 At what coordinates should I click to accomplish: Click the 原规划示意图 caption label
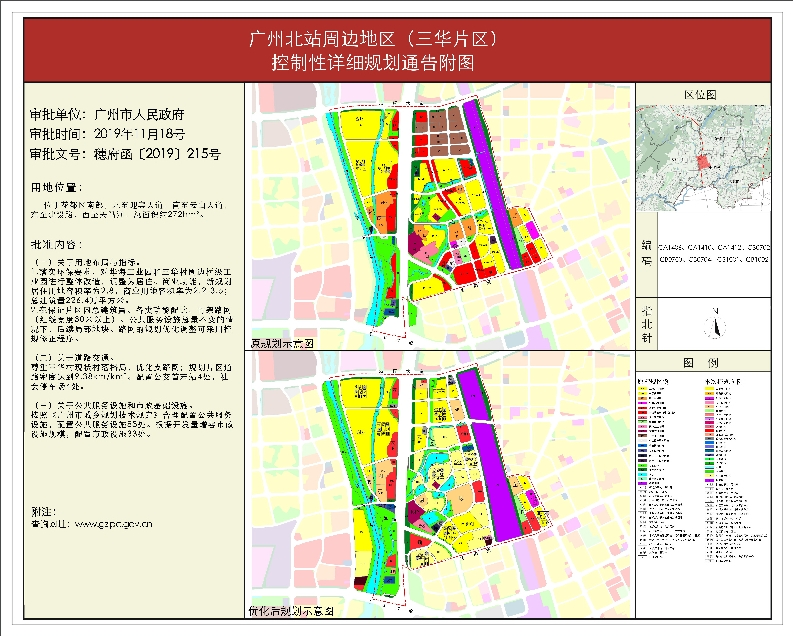(x=285, y=342)
